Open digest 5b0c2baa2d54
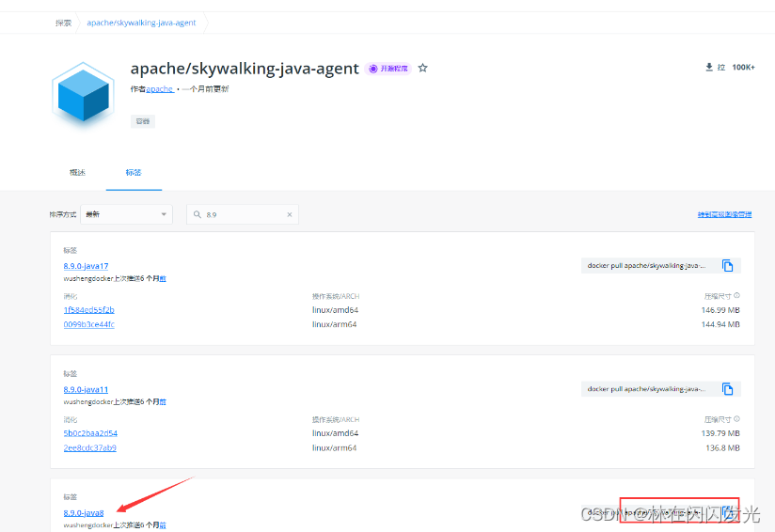 [x=90, y=433]
